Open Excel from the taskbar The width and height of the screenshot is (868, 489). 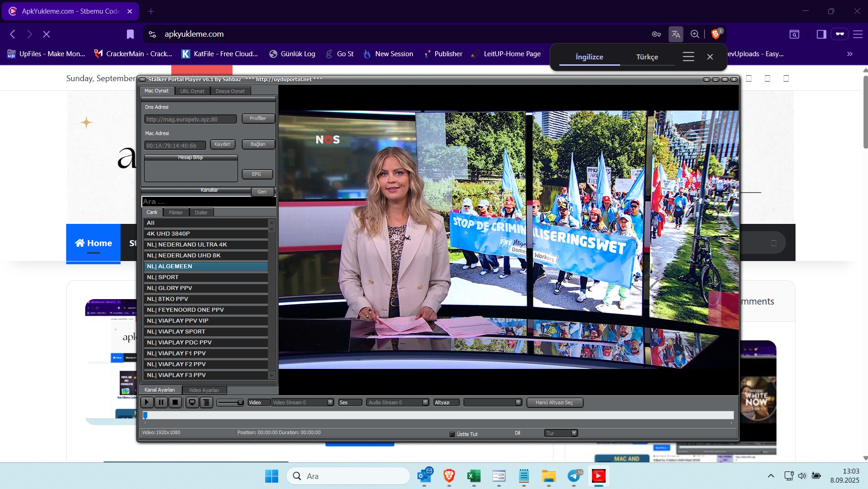point(474,476)
